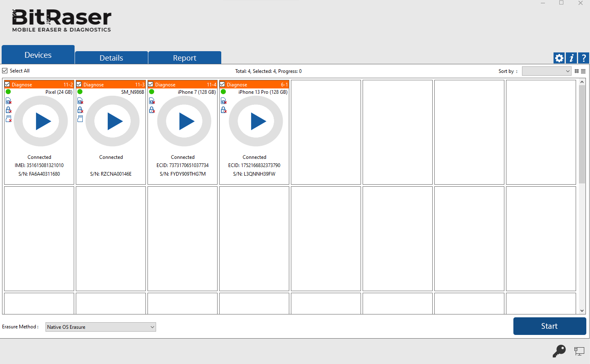The image size is (590, 364).
Task: Uncheck the SM_N986B device checkbox (slot 11-3)
Action: click(x=79, y=84)
